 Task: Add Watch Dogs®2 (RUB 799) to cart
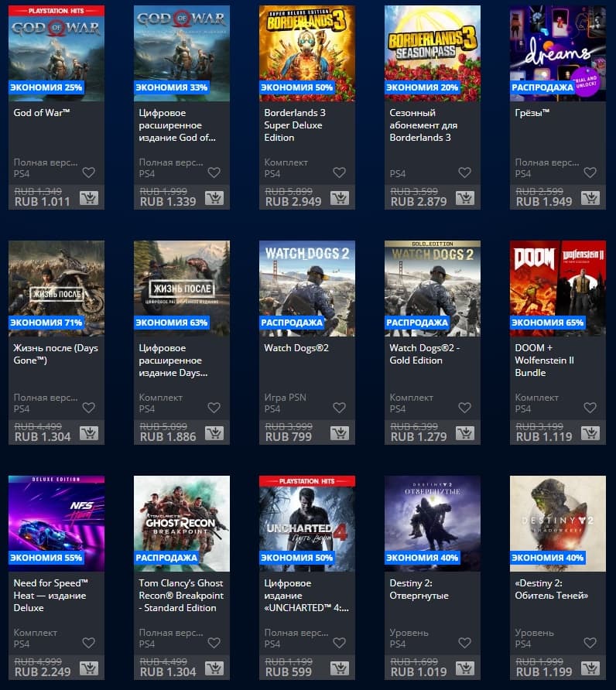click(x=340, y=433)
